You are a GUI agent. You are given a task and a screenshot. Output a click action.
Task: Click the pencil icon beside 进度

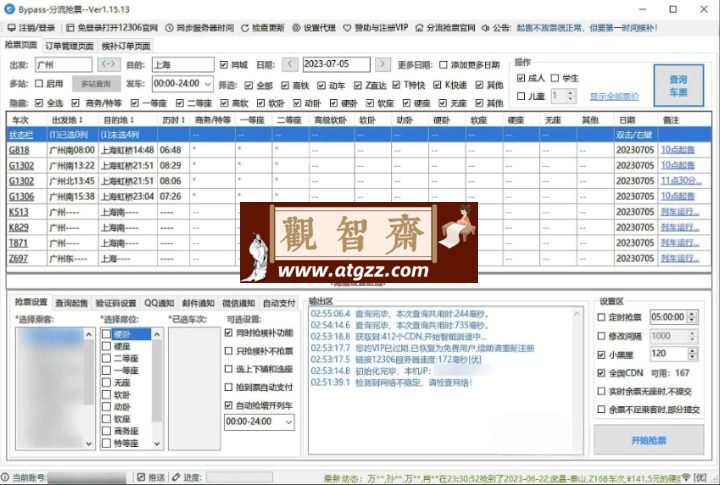click(176, 477)
